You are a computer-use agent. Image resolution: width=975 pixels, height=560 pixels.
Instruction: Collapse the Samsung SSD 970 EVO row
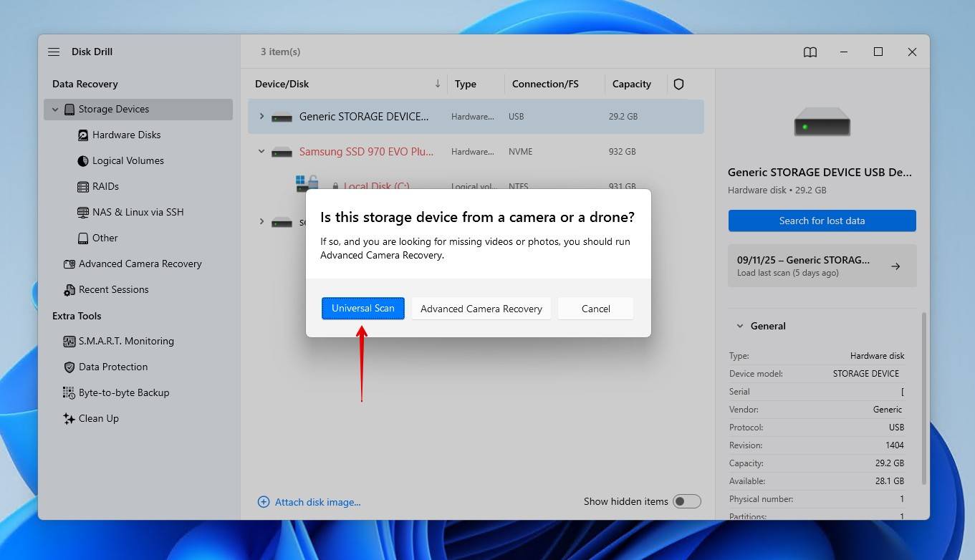(x=261, y=151)
